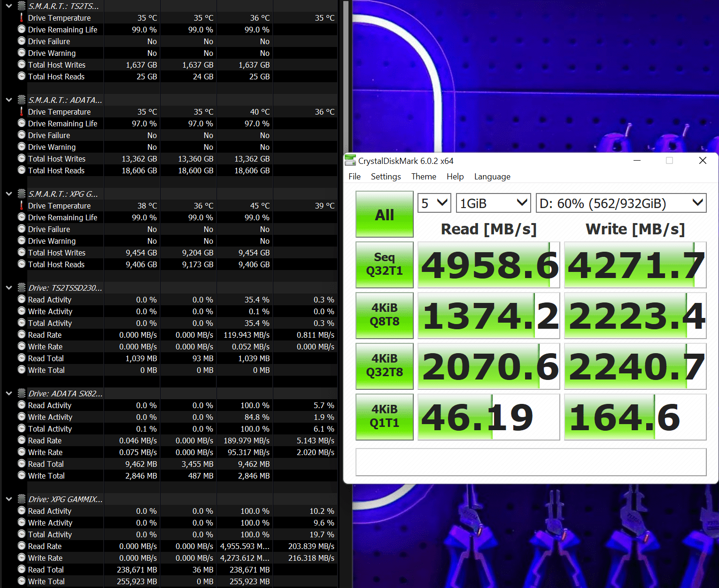Image resolution: width=719 pixels, height=588 pixels.
Task: Click sensor icon of TS2TS Total Host Reads
Action: (x=22, y=76)
